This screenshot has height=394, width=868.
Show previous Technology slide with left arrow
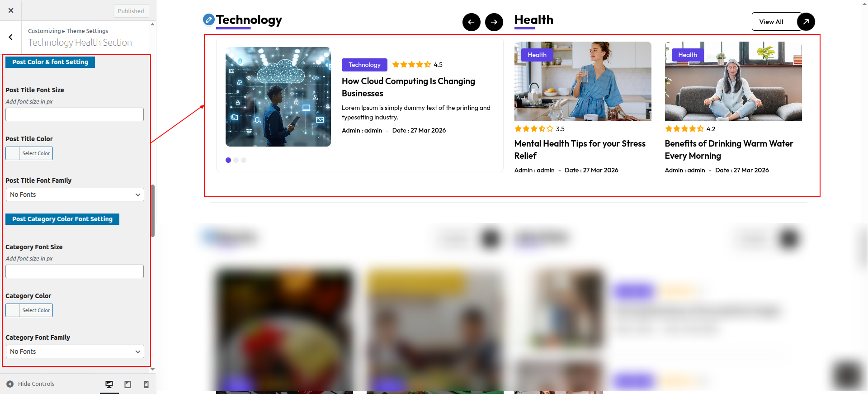471,22
